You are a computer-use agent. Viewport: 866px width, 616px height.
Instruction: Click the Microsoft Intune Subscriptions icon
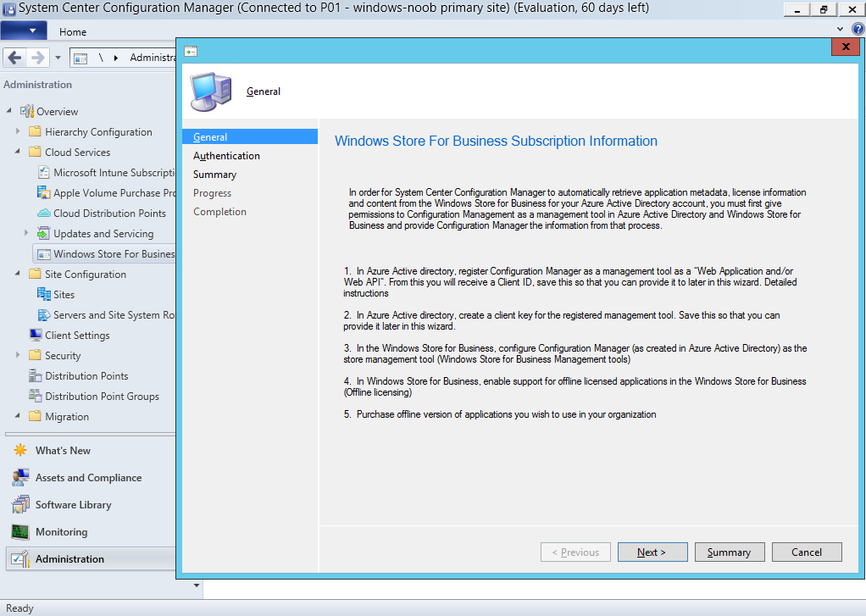tap(43, 172)
